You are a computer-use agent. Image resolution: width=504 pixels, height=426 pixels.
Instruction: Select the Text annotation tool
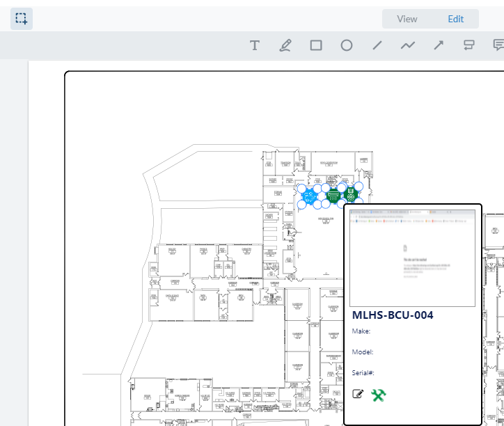255,45
